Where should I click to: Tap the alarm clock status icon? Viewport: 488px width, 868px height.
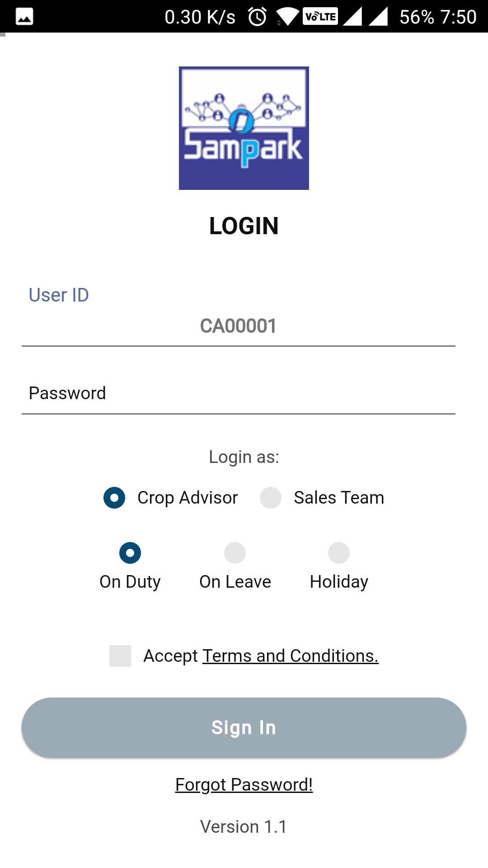258,17
